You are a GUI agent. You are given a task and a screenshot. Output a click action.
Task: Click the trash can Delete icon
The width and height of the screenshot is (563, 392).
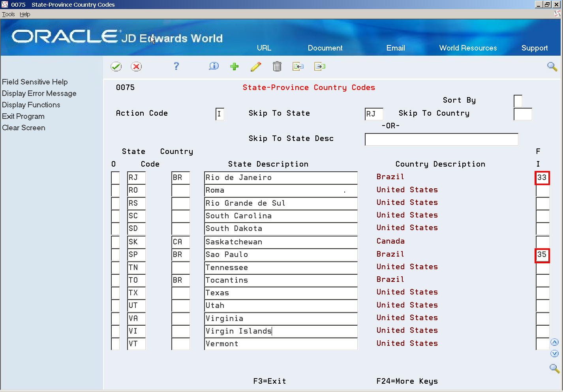(277, 67)
